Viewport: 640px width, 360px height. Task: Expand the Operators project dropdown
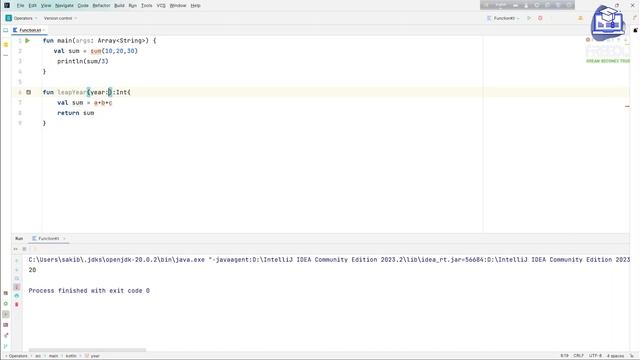[22, 18]
